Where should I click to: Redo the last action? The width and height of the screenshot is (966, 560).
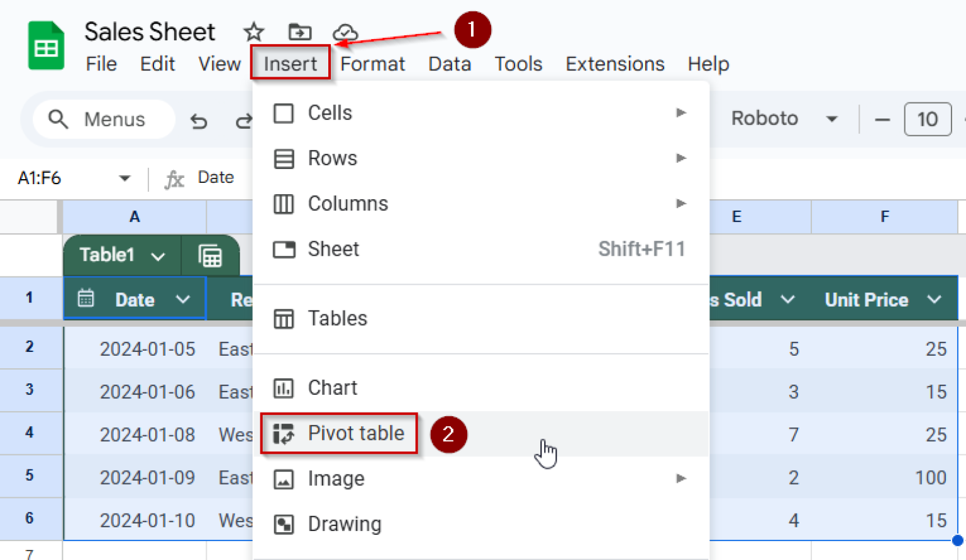coord(244,121)
